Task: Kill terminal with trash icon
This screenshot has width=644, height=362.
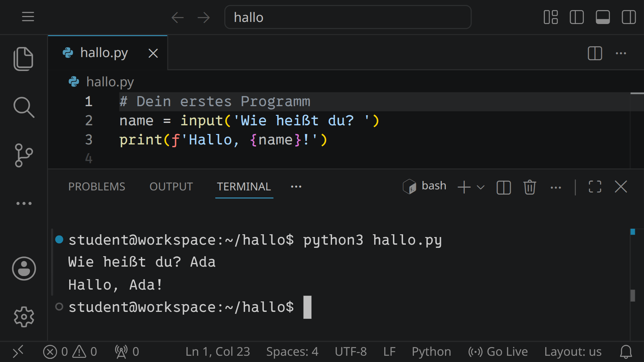Action: 530,187
